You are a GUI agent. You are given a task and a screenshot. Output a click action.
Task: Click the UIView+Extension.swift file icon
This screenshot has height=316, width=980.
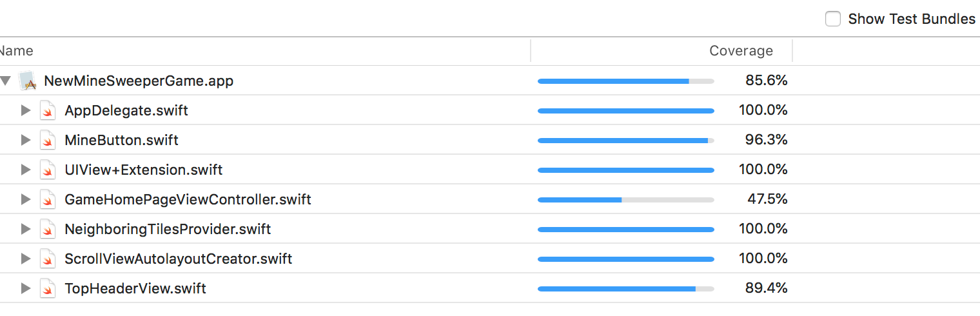pyautogui.click(x=48, y=170)
